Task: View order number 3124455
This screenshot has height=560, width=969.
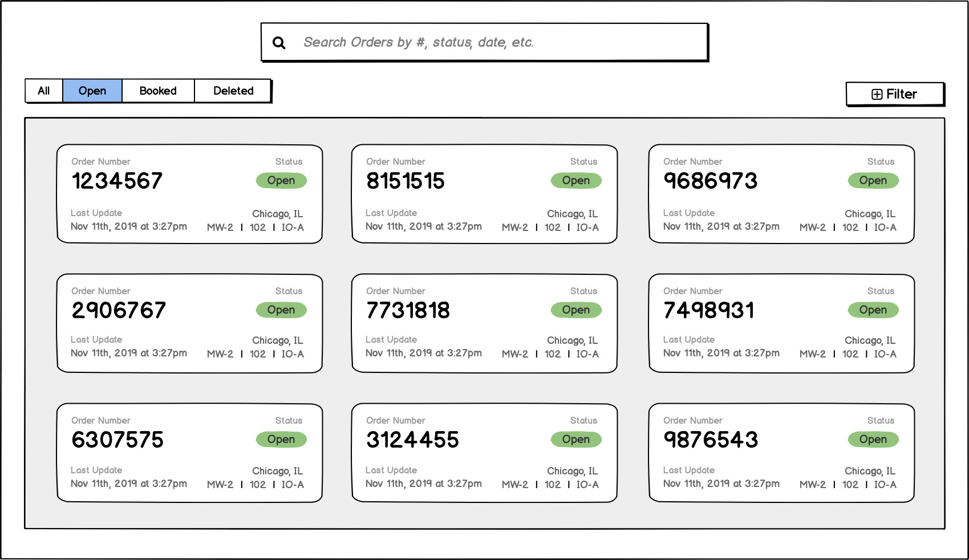Action: pos(412,440)
